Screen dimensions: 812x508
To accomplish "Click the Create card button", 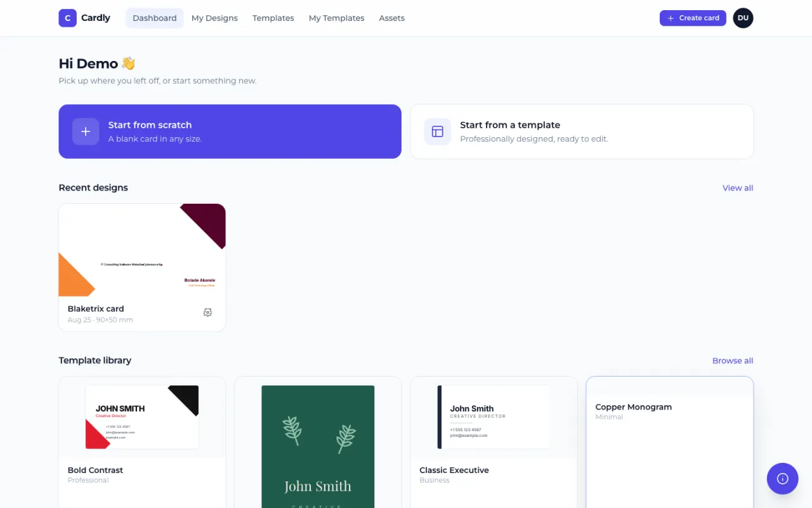I will pyautogui.click(x=693, y=18).
